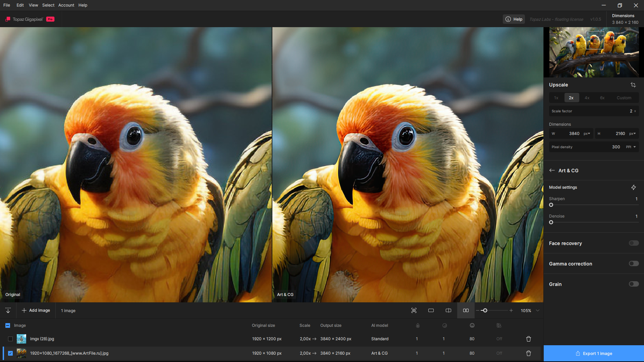Turn on Gamma correction
The width and height of the screenshot is (644, 362).
tap(634, 263)
